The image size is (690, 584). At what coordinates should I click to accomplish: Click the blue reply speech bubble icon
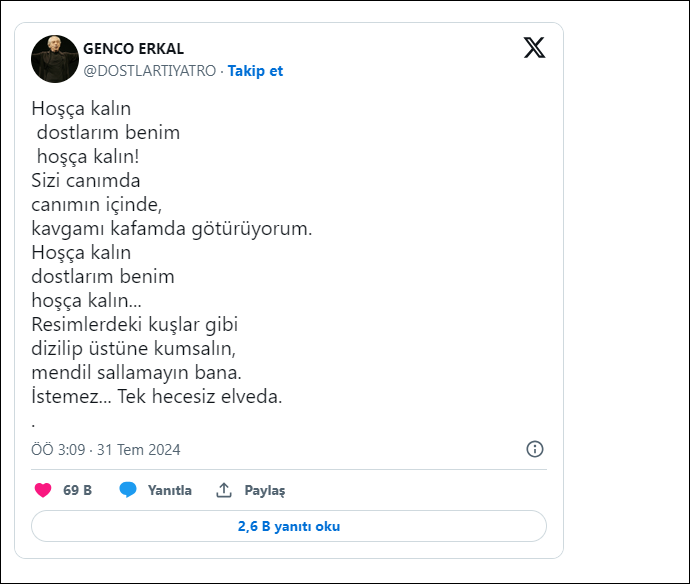coord(128,490)
